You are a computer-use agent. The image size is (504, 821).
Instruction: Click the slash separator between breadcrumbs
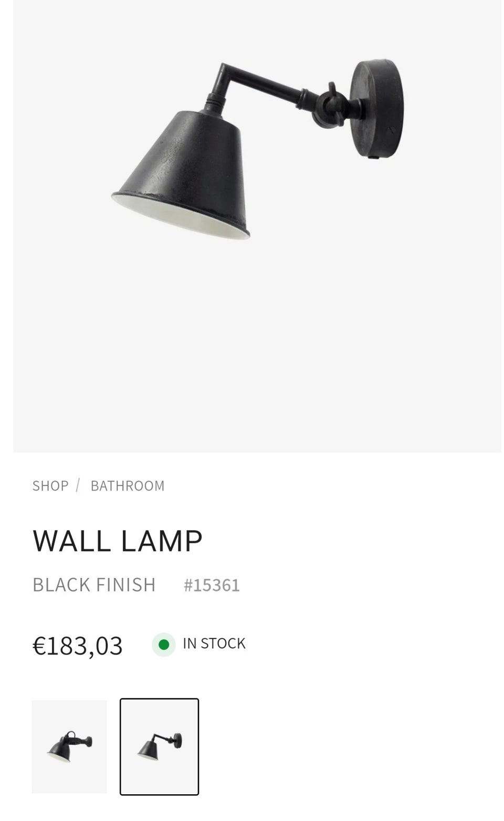78,485
